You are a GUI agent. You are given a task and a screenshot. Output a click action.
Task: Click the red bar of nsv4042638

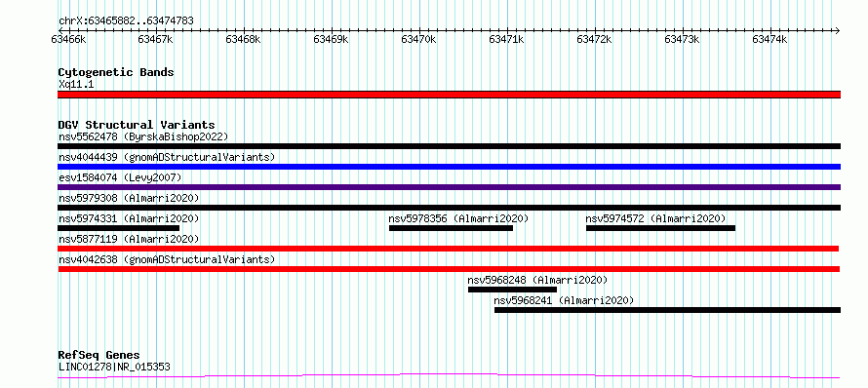pos(449,269)
